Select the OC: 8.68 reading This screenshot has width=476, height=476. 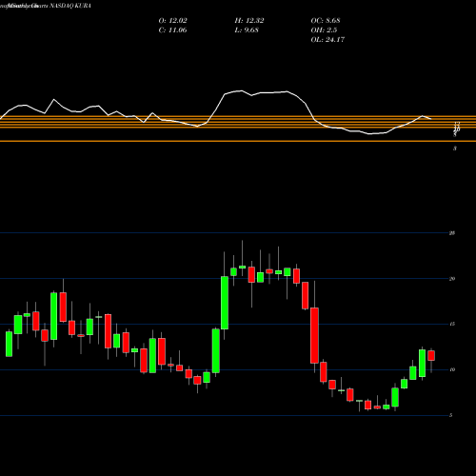(x=326, y=21)
